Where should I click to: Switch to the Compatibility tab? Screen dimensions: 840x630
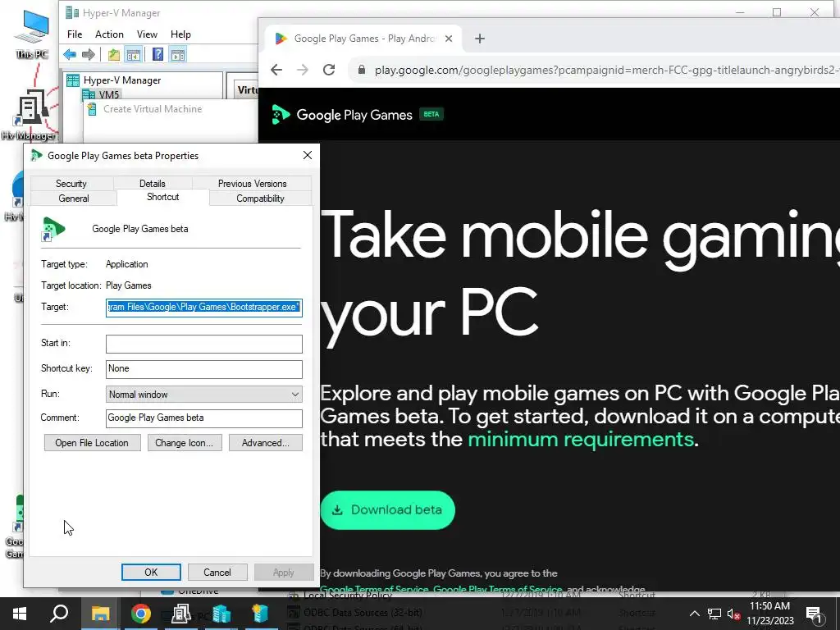(x=260, y=199)
